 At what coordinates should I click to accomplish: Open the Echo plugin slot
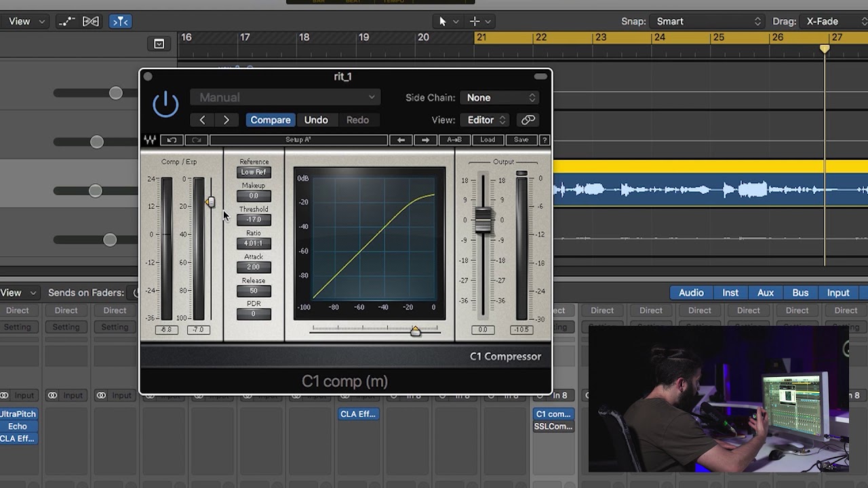point(18,426)
